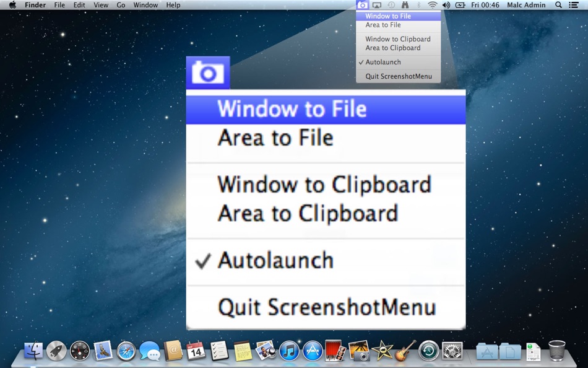Open the Help menu
Viewport: 588px width, 368px height.
coord(173,5)
